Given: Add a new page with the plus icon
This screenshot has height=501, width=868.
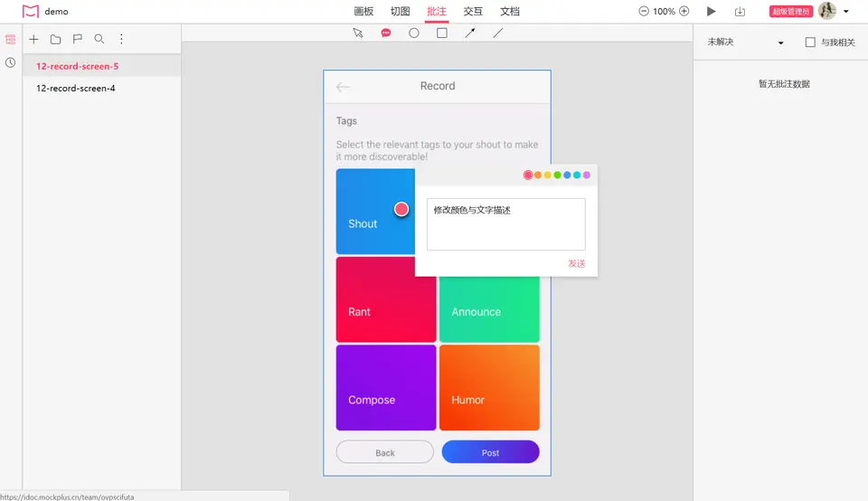Looking at the screenshot, I should (33, 39).
